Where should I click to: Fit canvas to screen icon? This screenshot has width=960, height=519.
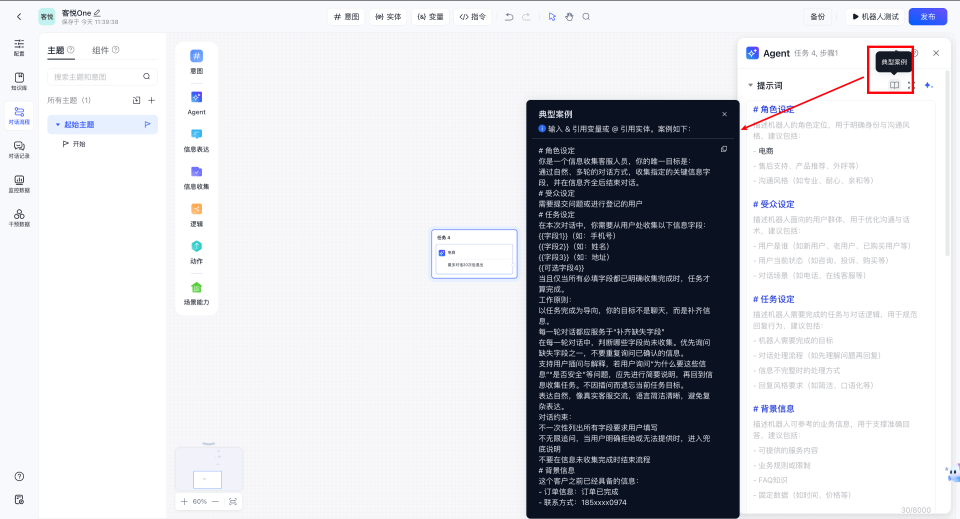[x=233, y=501]
